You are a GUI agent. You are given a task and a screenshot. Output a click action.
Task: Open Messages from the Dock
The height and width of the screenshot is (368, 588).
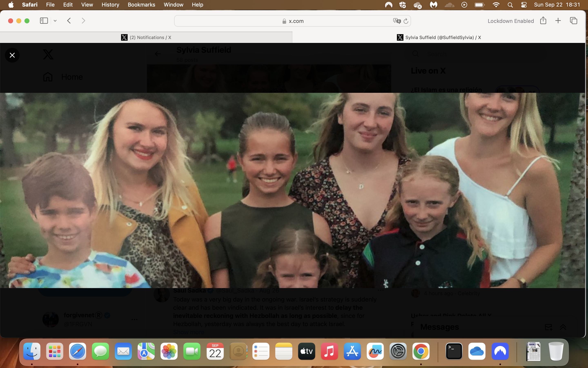[x=100, y=351]
